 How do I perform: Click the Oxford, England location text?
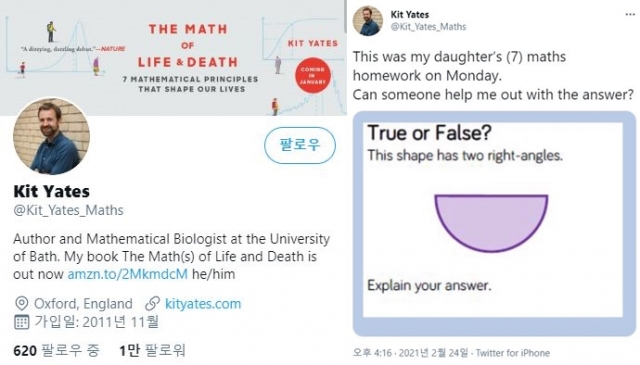point(83,304)
